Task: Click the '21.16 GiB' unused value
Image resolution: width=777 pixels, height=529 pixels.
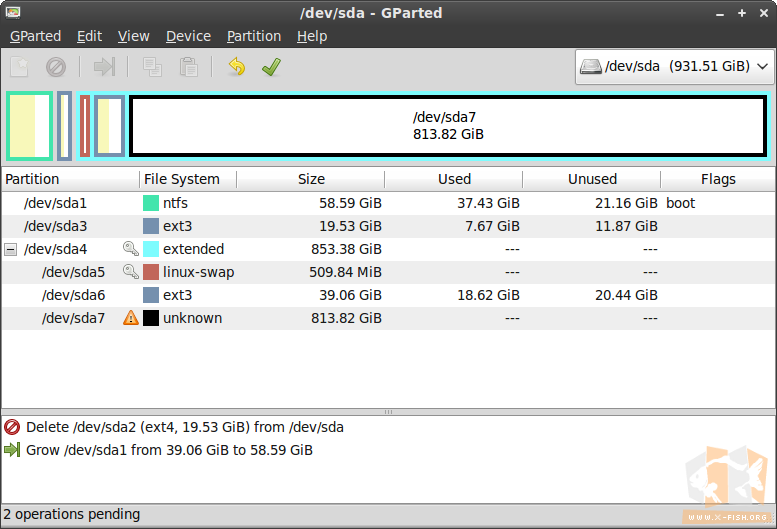Action: click(x=626, y=203)
